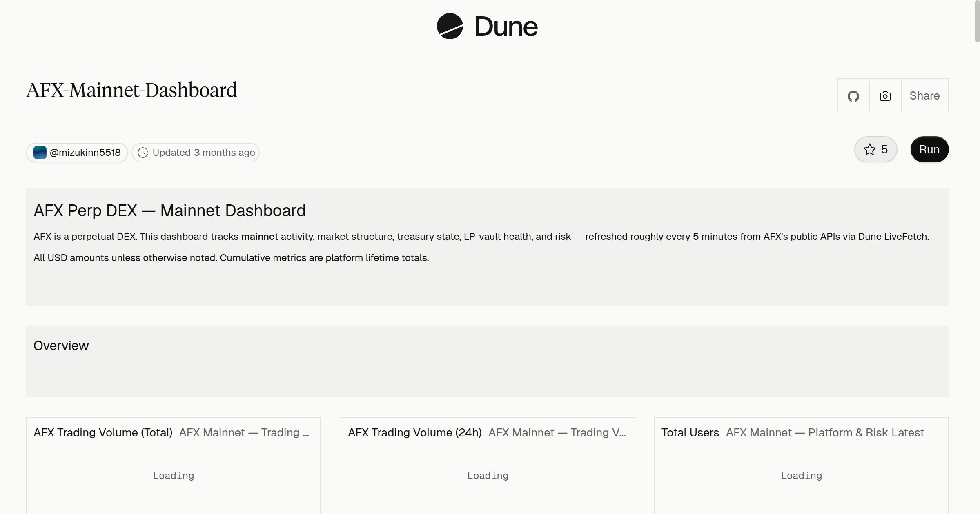Click the camera screenshot icon
The height and width of the screenshot is (514, 980).
tap(885, 96)
